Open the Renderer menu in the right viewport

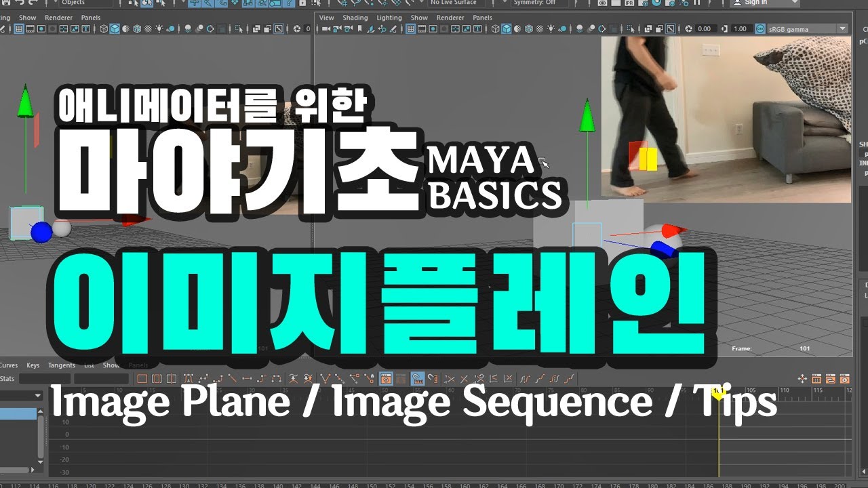450,18
